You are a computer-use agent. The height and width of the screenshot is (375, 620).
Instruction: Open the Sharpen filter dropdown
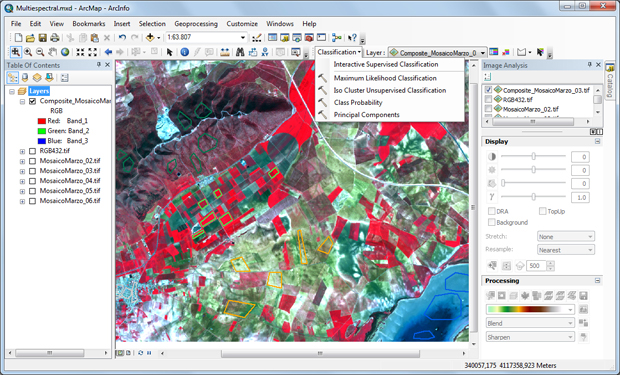(530, 337)
